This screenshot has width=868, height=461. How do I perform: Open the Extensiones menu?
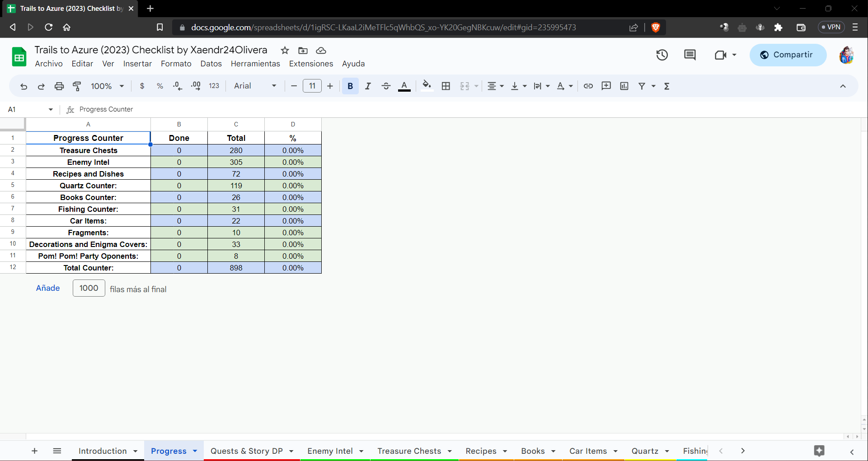pyautogui.click(x=311, y=64)
